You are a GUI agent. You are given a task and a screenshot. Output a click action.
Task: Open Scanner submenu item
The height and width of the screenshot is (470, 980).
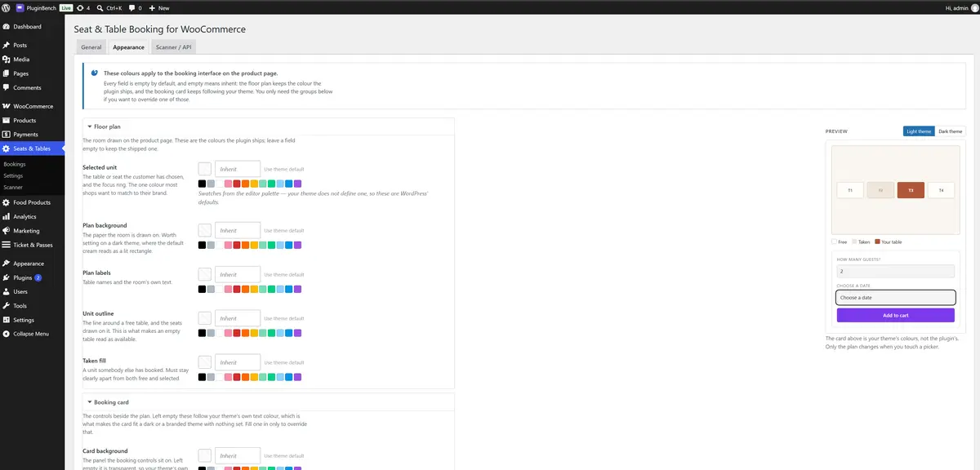[13, 187]
